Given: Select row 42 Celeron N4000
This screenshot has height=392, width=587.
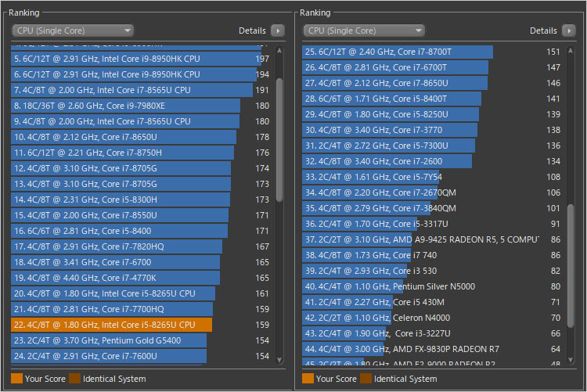Looking at the screenshot, I should pos(431,318).
